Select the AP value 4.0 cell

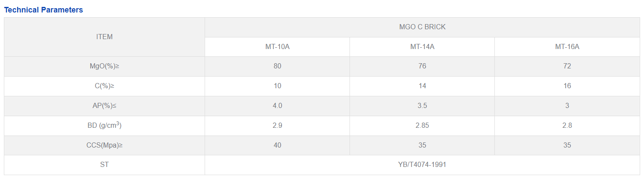click(277, 106)
